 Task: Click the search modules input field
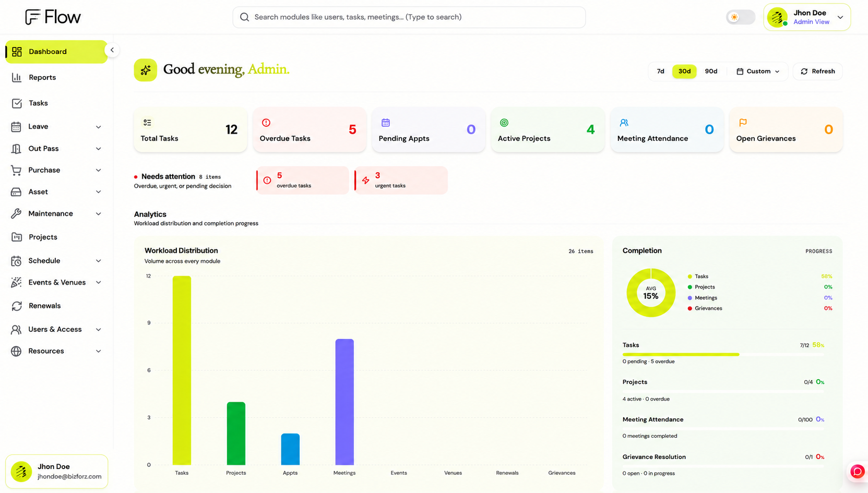point(409,17)
